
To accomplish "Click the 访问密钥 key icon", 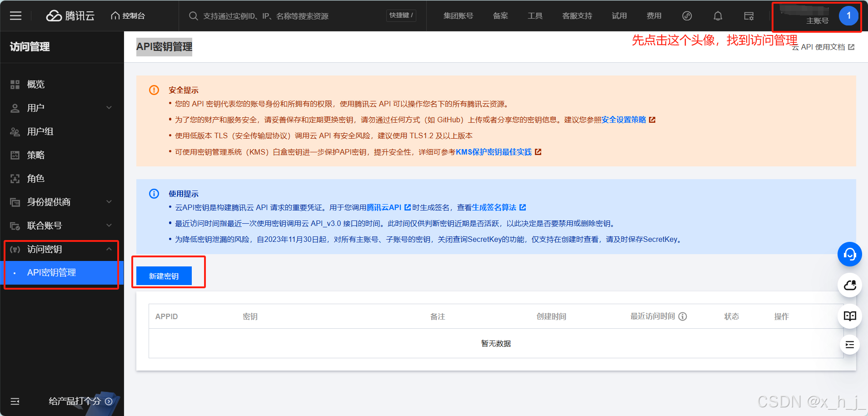I will click(15, 249).
